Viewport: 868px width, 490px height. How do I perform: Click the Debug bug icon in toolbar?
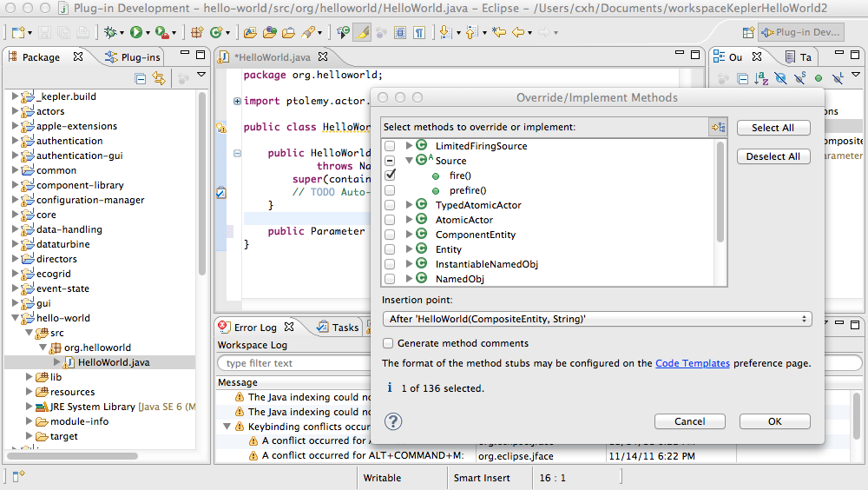(110, 33)
